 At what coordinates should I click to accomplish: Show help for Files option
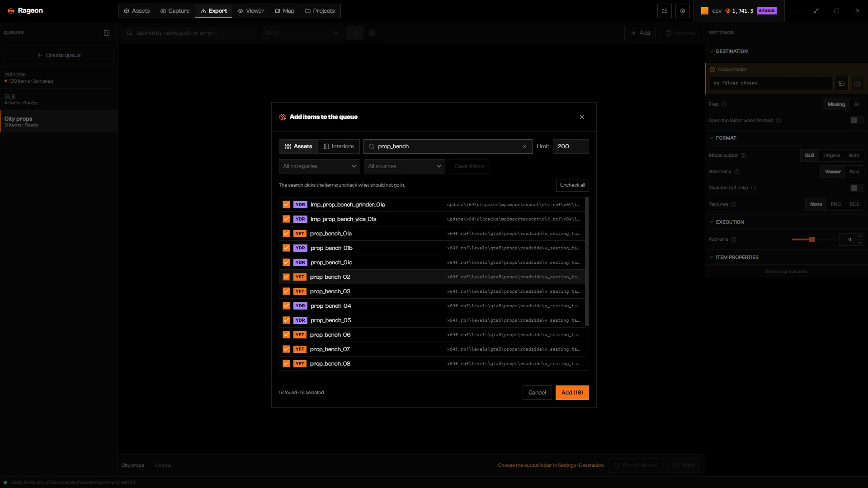pos(724,104)
